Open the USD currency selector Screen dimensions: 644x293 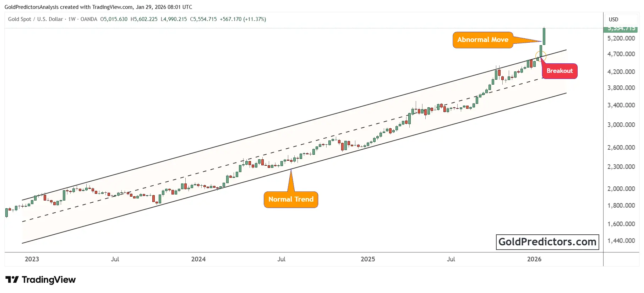coord(613,20)
